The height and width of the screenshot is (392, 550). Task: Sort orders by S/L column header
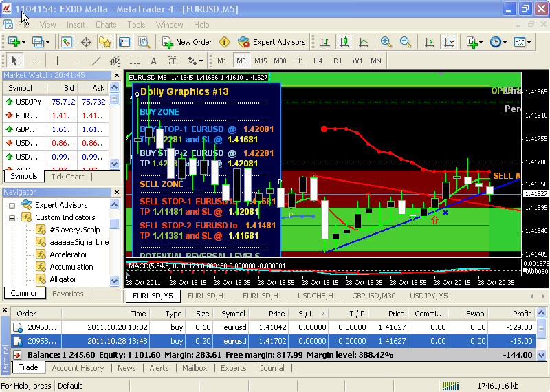tap(308, 314)
